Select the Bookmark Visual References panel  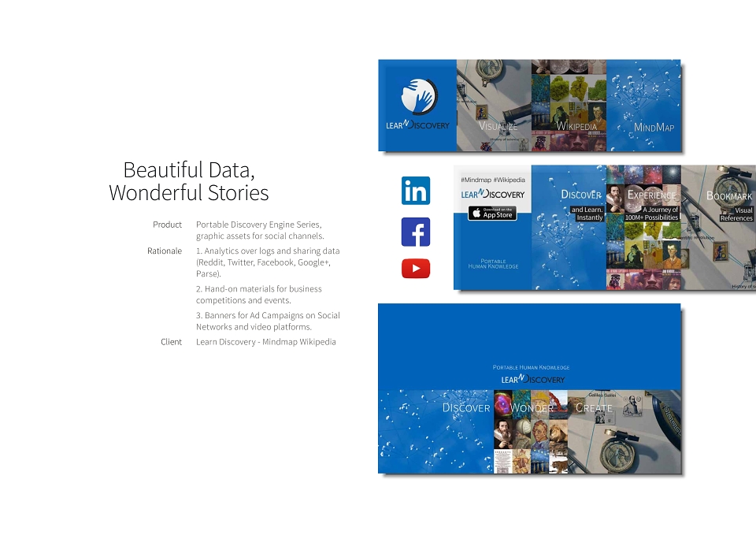click(x=718, y=227)
